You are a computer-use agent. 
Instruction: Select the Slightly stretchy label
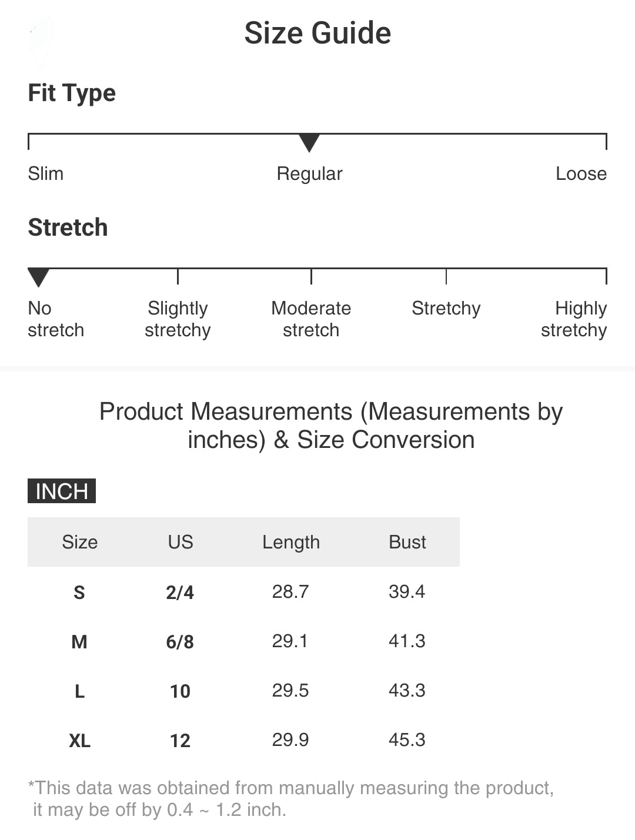(x=178, y=319)
